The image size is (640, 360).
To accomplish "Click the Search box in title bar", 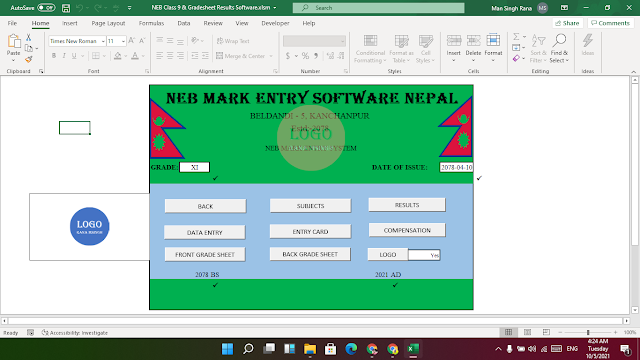I will pyautogui.click(x=378, y=8).
